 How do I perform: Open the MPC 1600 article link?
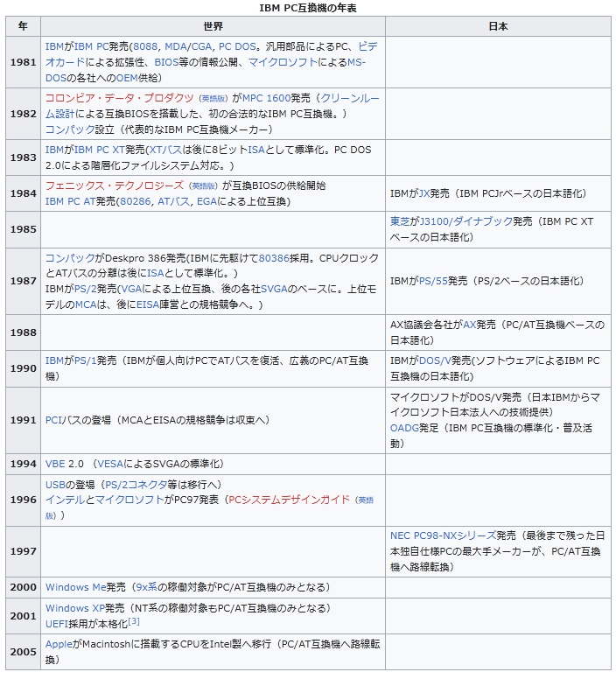[265, 97]
